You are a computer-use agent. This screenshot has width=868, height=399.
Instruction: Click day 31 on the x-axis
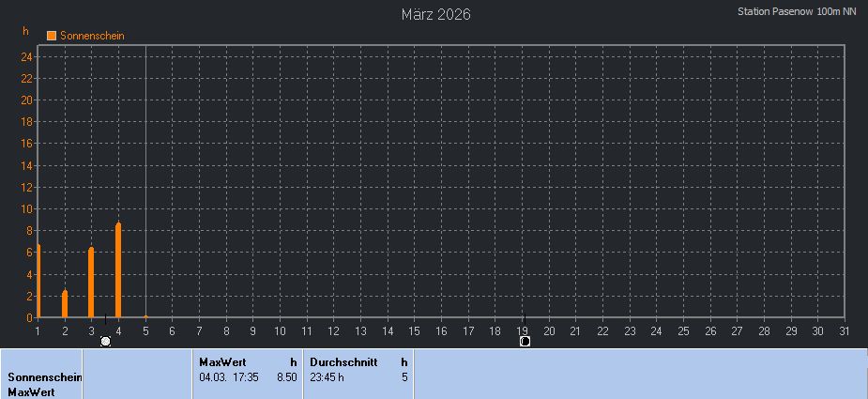tap(845, 330)
